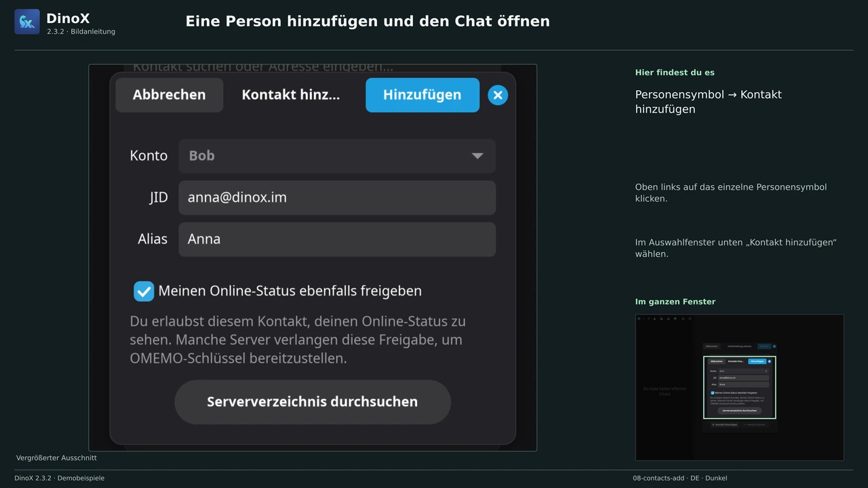Click the JID field containing anna@dinox.im
Viewport: 868px width, 488px height.
point(337,198)
